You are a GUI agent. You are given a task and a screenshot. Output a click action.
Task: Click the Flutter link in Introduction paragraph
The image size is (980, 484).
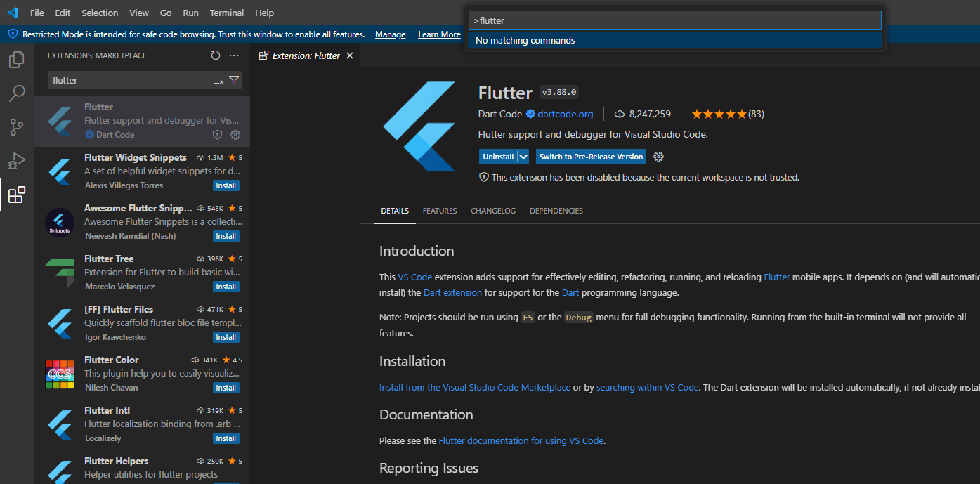coord(777,277)
